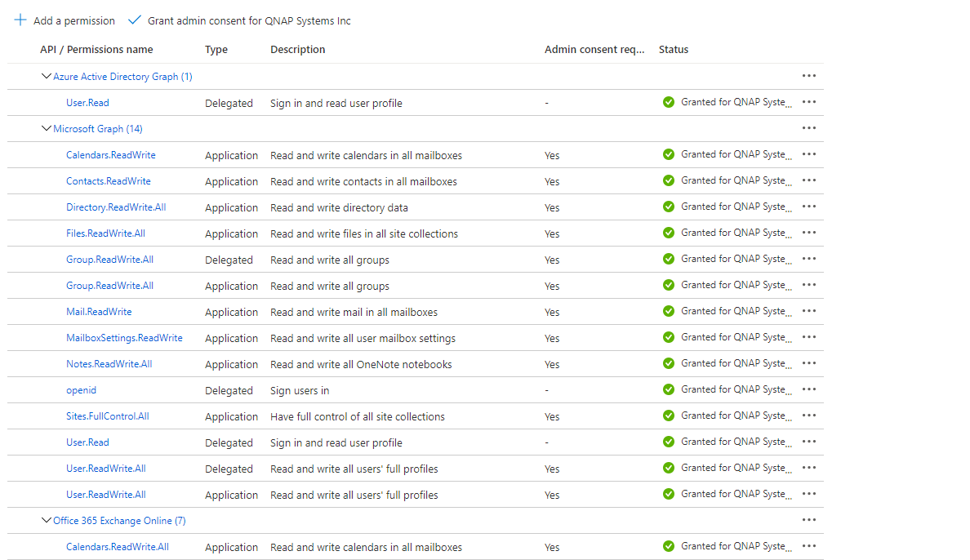Click green granted checkmark in Mail.ReadWrite row
Viewport: 970px width, 560px height.
click(x=668, y=311)
